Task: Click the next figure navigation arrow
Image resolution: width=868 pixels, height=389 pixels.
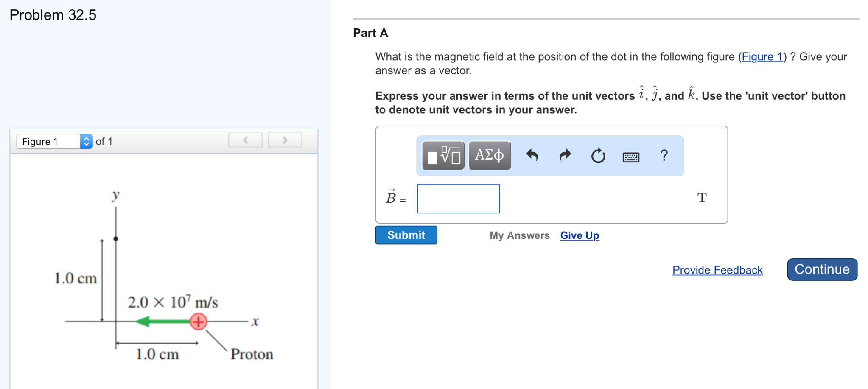Action: pyautogui.click(x=285, y=140)
